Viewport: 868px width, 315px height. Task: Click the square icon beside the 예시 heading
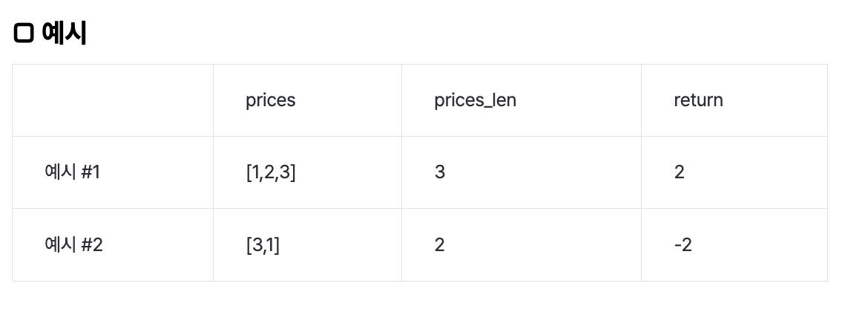tap(24, 33)
